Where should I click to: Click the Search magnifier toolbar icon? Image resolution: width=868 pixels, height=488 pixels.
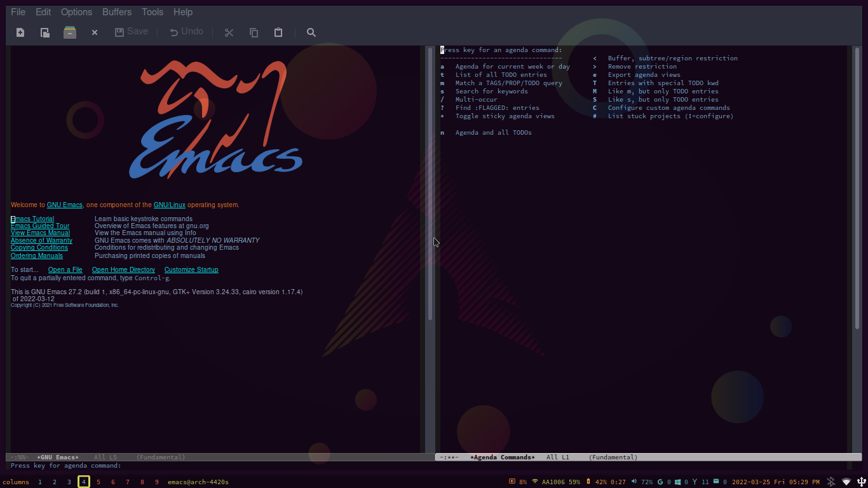click(311, 32)
